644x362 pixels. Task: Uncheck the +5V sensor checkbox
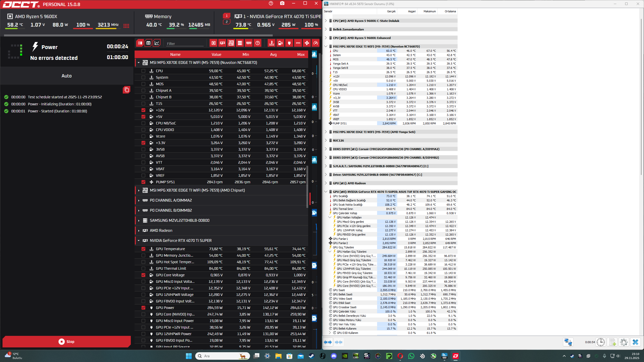tap(143, 117)
